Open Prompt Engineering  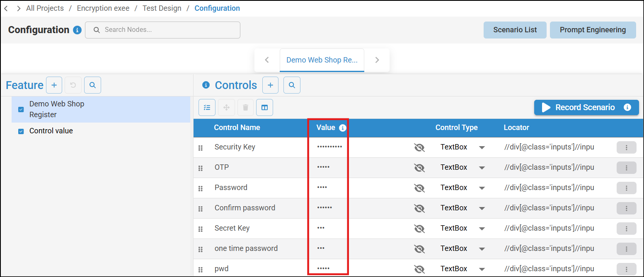(593, 30)
